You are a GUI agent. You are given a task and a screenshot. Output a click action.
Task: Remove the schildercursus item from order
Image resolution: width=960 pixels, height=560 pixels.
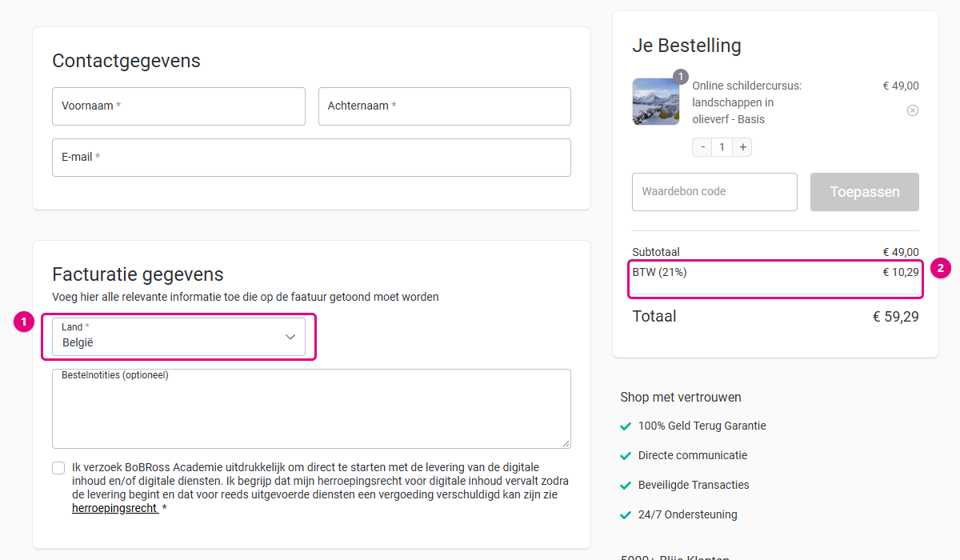913,110
